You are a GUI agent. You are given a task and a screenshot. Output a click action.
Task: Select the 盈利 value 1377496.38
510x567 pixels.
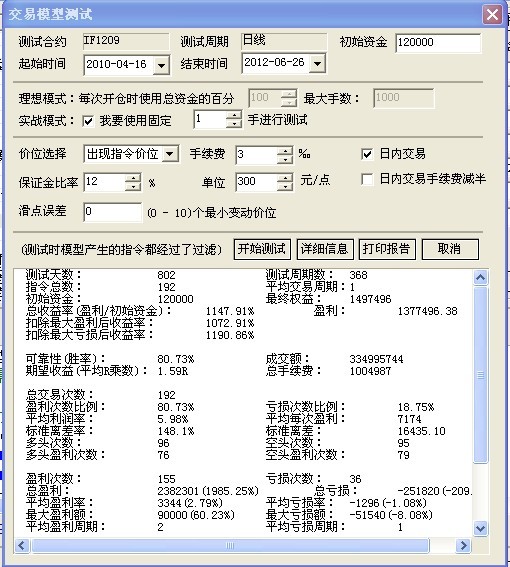[x=428, y=311]
